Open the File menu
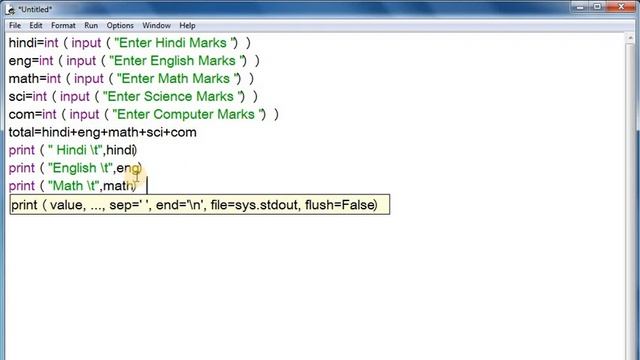The height and width of the screenshot is (360, 640). tap(15, 25)
